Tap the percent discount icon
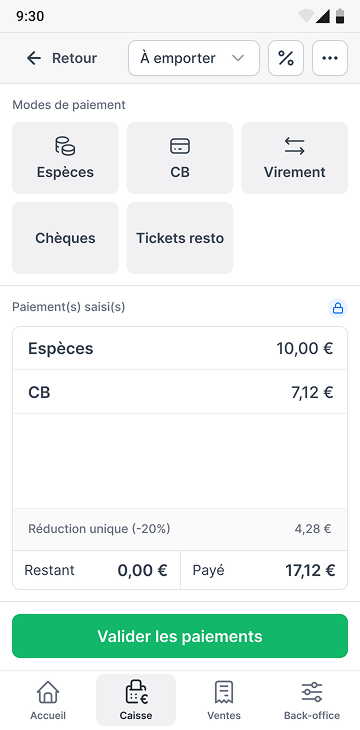The width and height of the screenshot is (360, 730). point(286,58)
